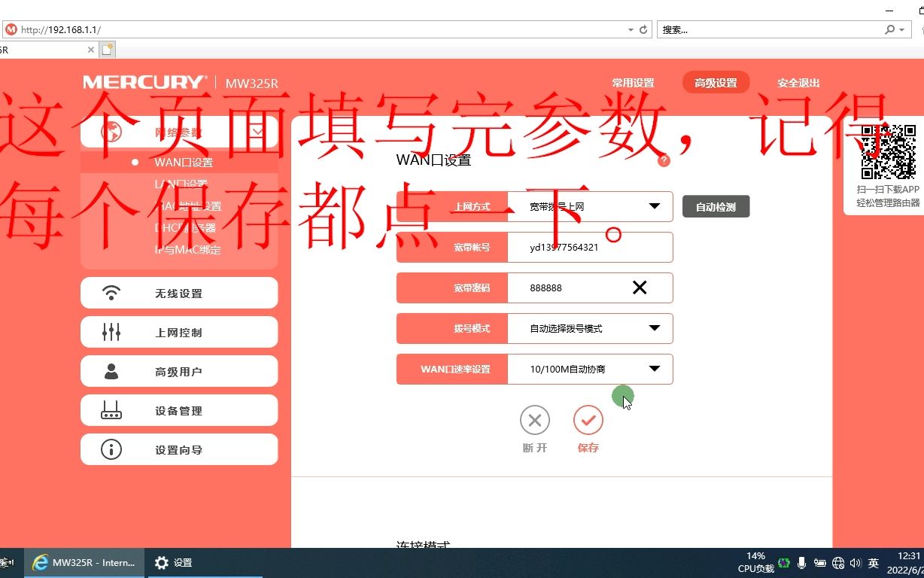Click the 设备管理 device management icon
Viewport: 924px width, 578px height.
tap(111, 410)
